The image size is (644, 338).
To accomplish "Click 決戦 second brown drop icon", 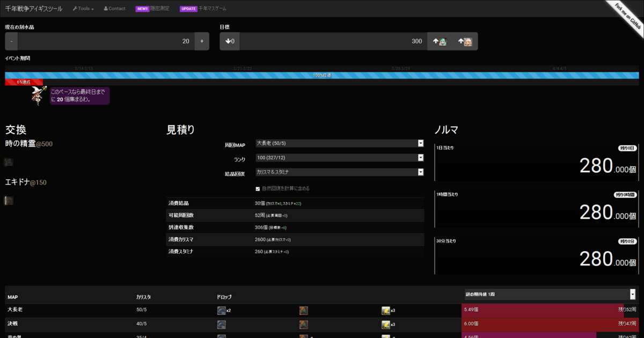I will tap(303, 324).
